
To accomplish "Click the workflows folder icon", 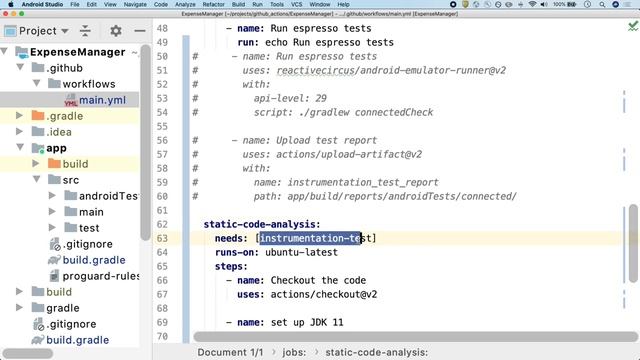I will (54, 84).
